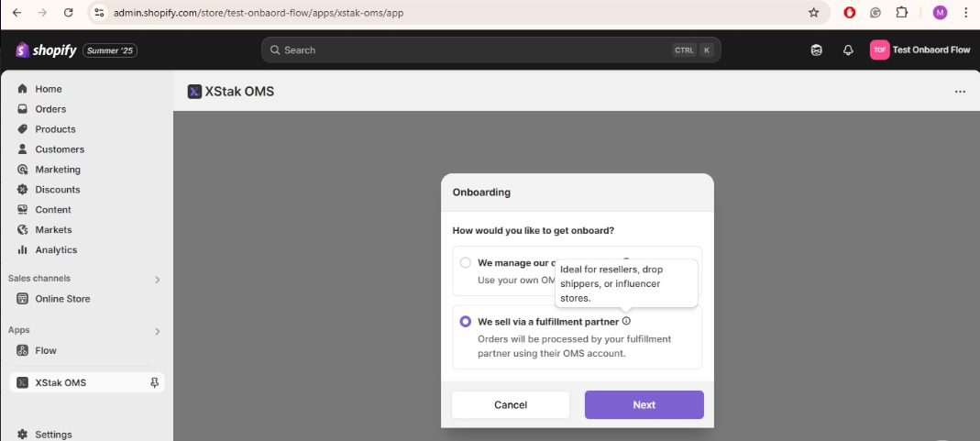Select the 'We manage our own' radio option
The width and height of the screenshot is (980, 441).
[466, 262]
